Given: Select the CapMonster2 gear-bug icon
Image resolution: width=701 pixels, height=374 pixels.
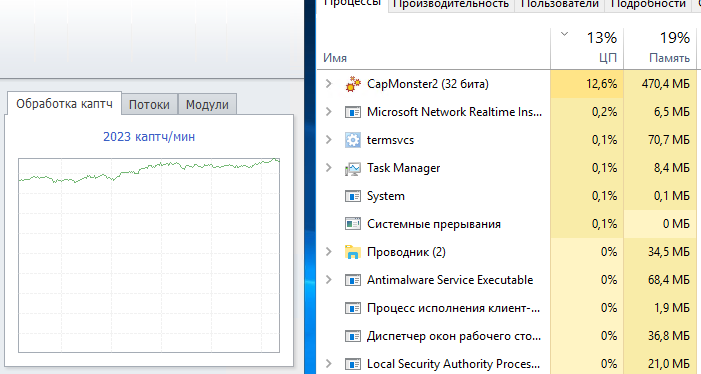Looking at the screenshot, I should [353, 84].
